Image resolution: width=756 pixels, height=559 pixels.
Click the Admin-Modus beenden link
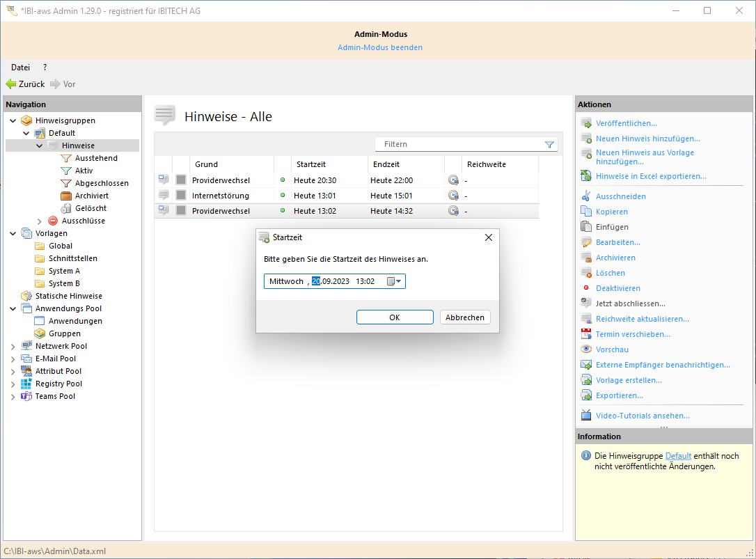point(380,47)
